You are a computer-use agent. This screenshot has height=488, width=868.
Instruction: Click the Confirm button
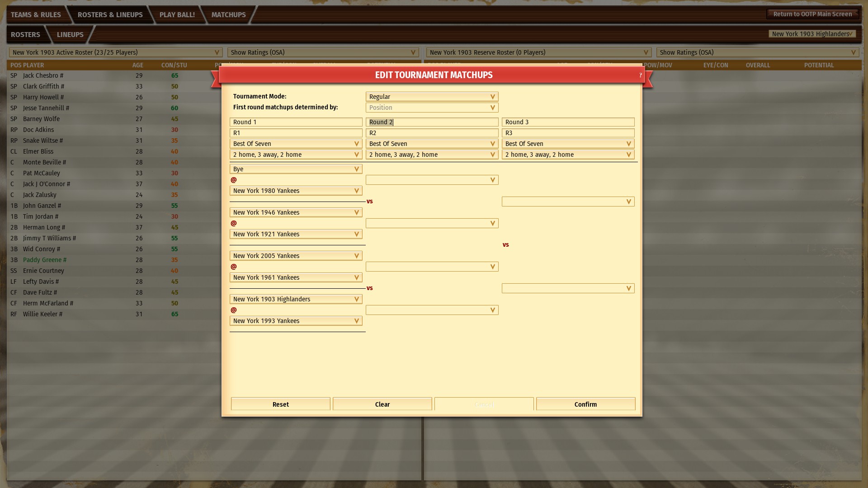click(585, 404)
